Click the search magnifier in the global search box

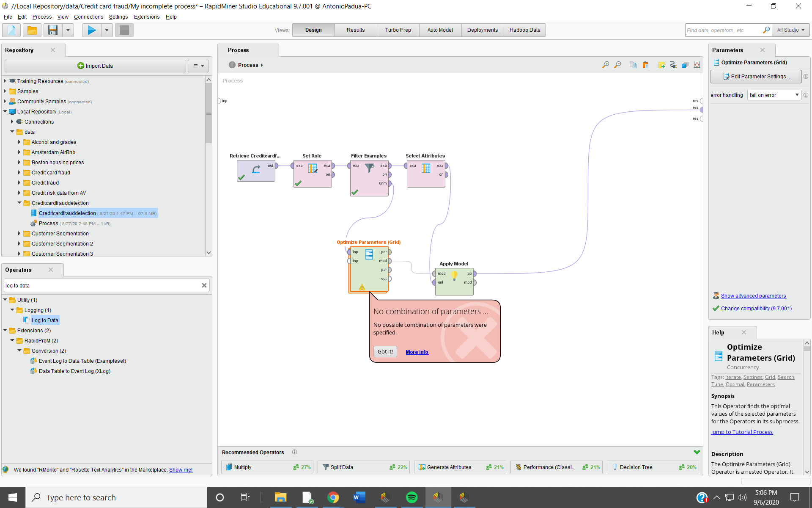point(766,30)
